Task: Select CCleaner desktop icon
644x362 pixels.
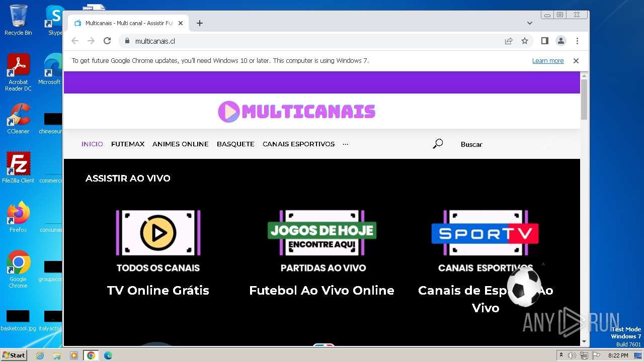Action: (x=18, y=119)
